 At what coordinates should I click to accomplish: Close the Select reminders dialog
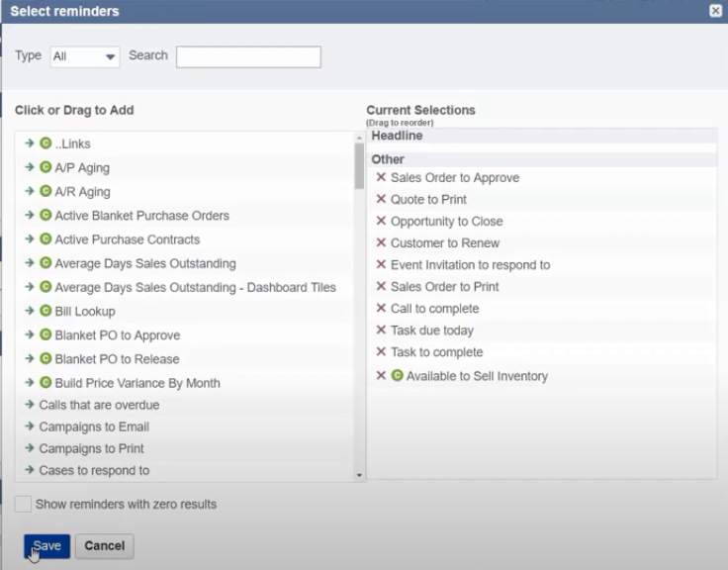(x=715, y=11)
